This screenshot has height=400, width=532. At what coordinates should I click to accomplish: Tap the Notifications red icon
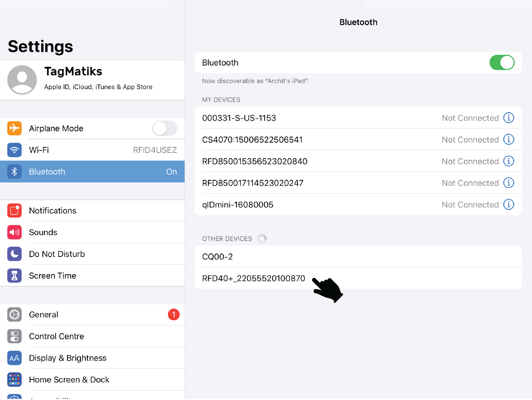coord(15,211)
